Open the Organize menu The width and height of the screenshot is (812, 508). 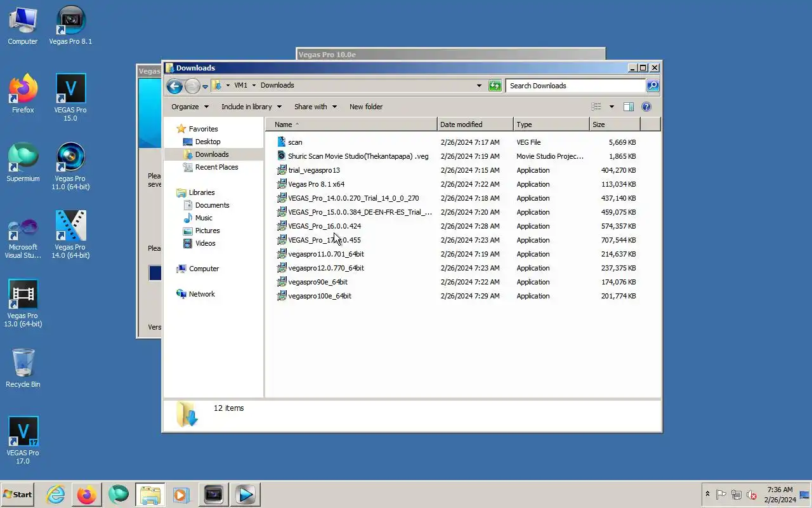pyautogui.click(x=190, y=107)
